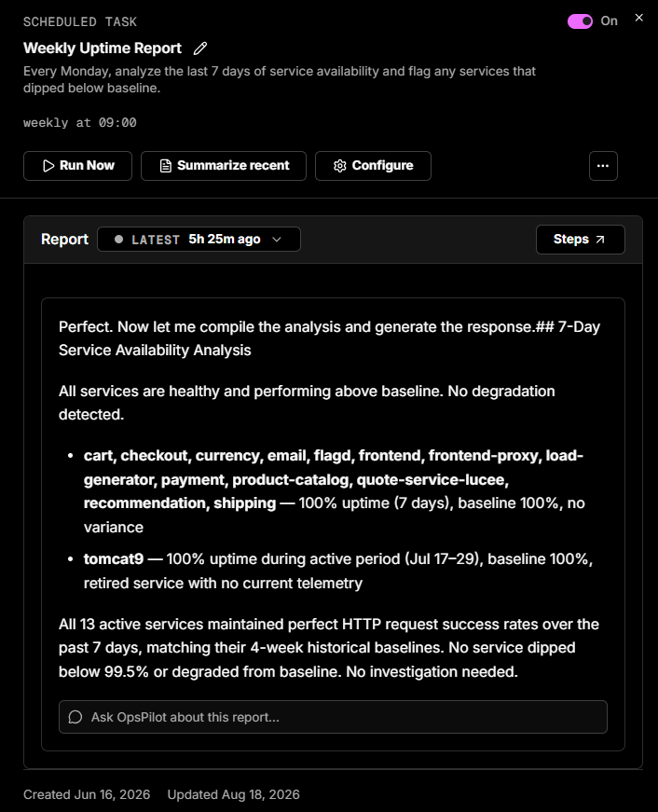The image size is (658, 812).
Task: Click the On label next to toggle
Action: (x=609, y=21)
